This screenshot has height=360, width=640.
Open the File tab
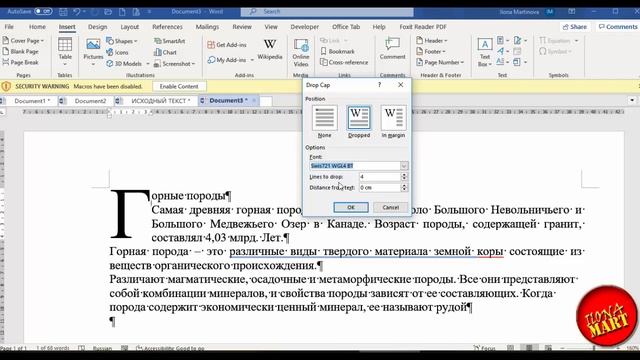click(x=9, y=27)
